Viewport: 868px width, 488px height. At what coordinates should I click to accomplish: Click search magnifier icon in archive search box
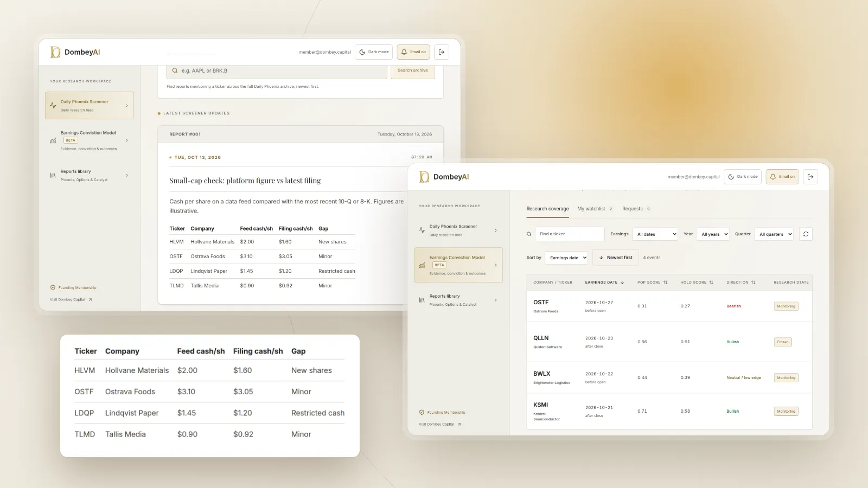click(x=175, y=70)
